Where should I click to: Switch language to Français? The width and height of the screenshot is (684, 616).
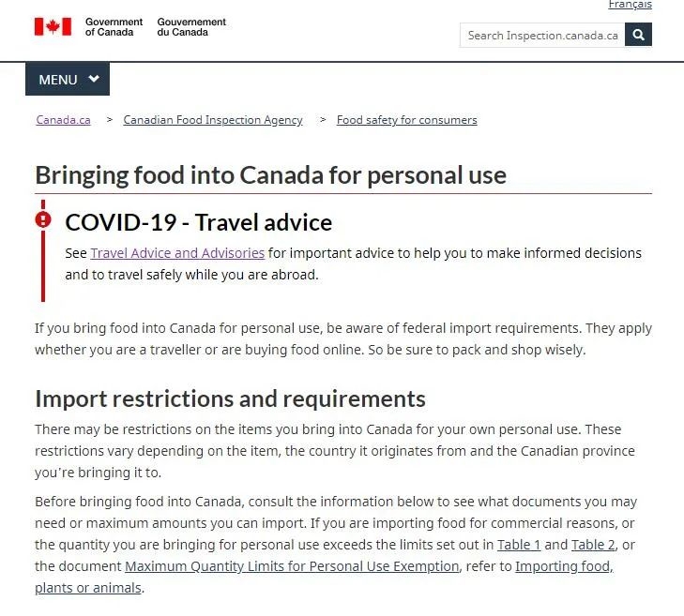pos(630,5)
